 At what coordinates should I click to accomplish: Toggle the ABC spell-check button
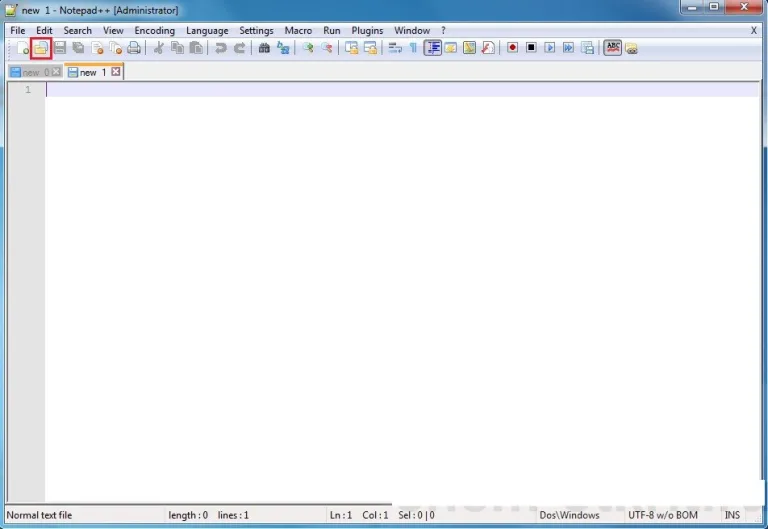612,48
